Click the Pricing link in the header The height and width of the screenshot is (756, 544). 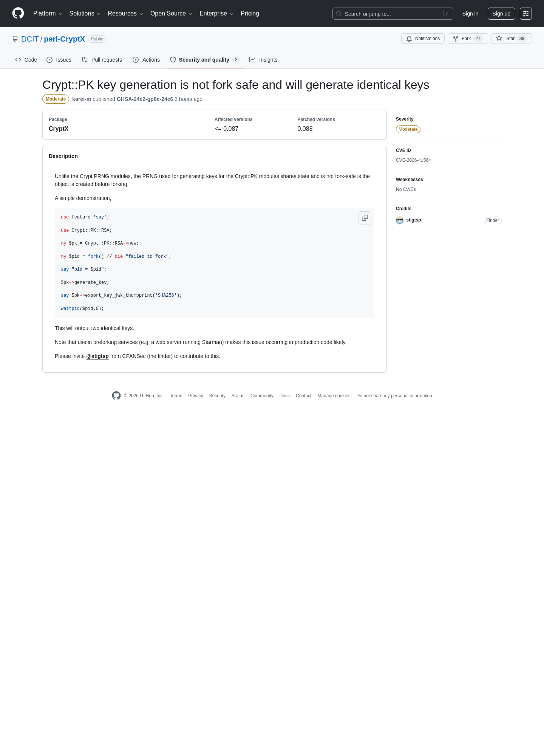click(250, 14)
